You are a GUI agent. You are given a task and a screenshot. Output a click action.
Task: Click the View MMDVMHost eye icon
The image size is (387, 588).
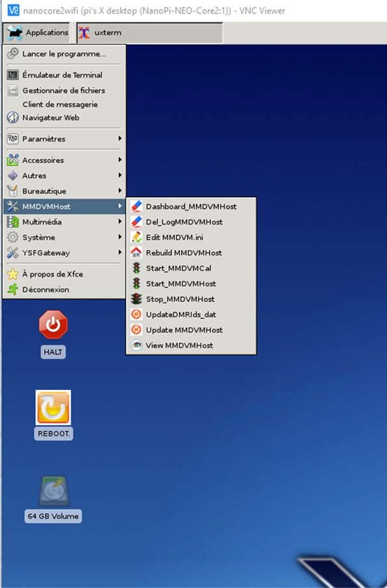point(136,345)
